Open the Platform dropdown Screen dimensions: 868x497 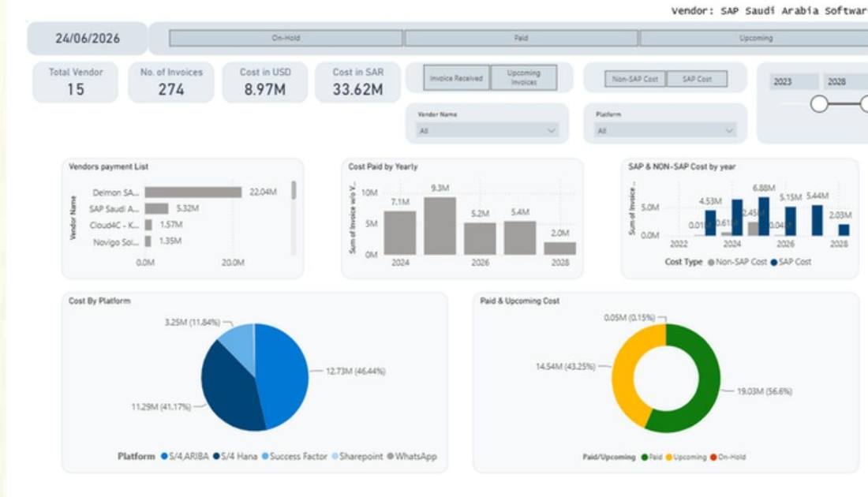(665, 131)
